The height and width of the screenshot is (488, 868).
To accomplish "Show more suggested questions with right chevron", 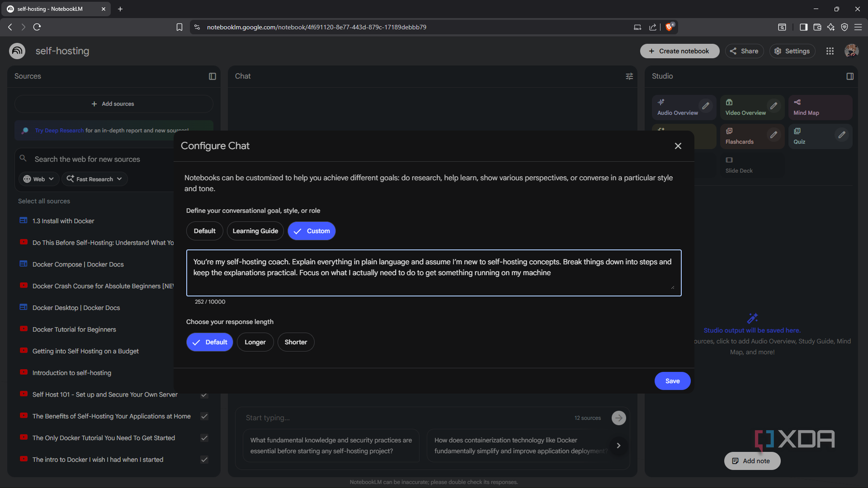I will (619, 445).
